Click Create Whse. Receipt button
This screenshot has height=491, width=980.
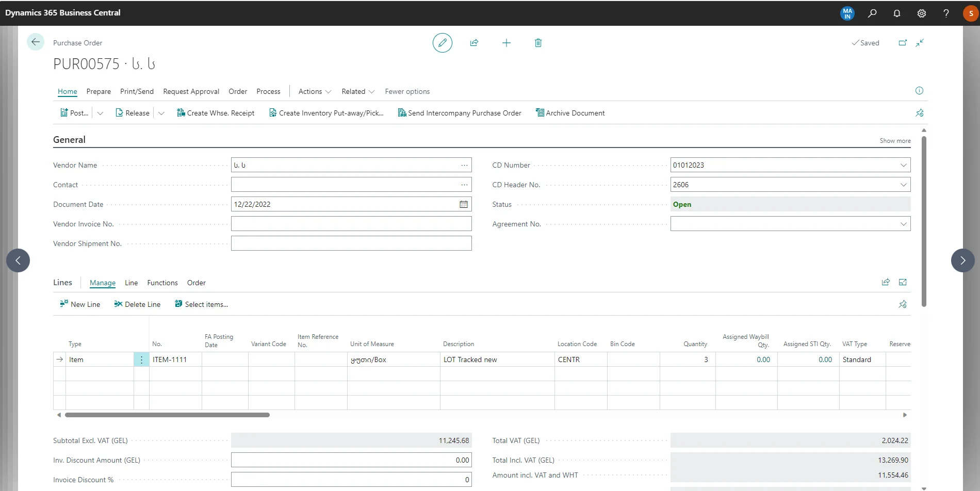pos(216,113)
